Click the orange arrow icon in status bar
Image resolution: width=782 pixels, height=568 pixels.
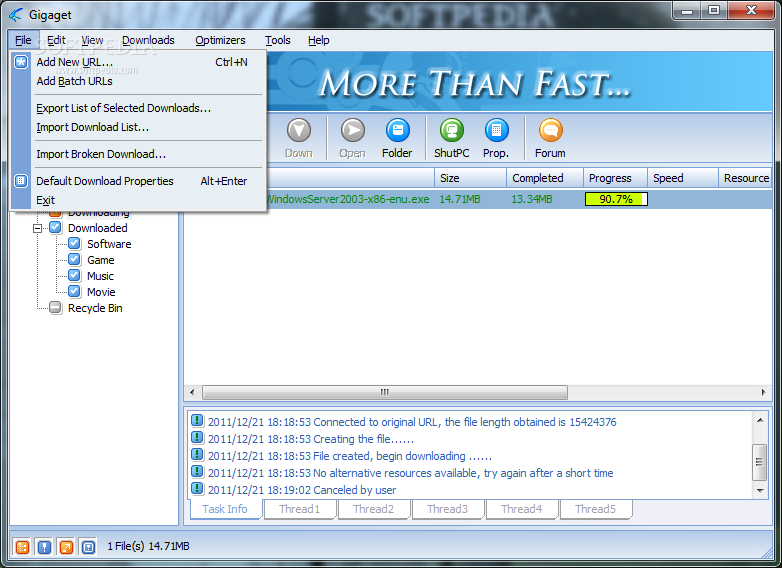(66, 547)
